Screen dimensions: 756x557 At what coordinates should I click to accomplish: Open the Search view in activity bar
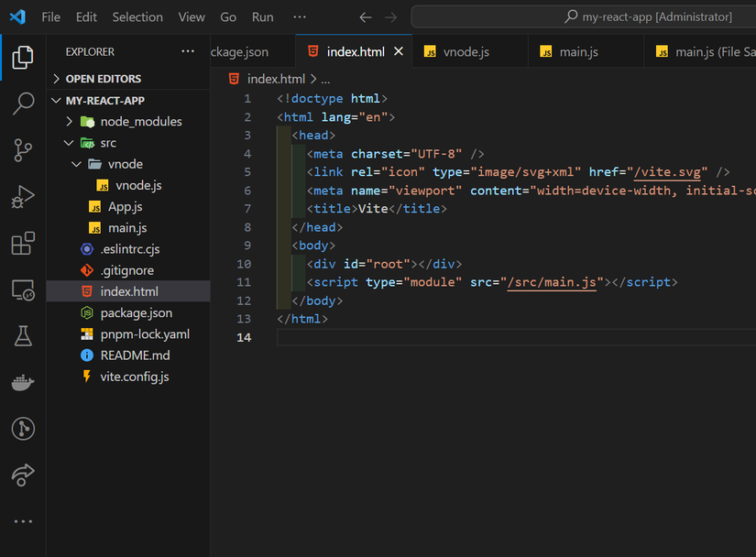(x=23, y=104)
